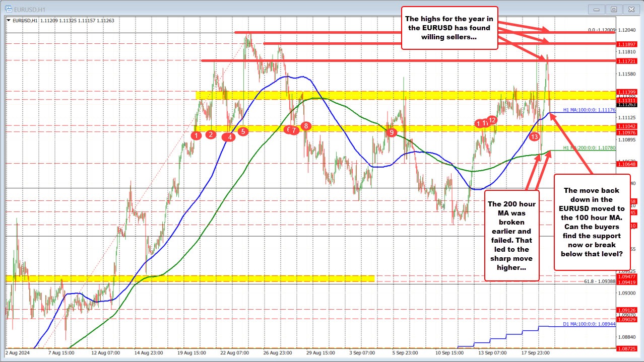The image size is (644, 362).
Task: Click the chart icon beside EURUSD,H1 title
Action: coord(9,9)
